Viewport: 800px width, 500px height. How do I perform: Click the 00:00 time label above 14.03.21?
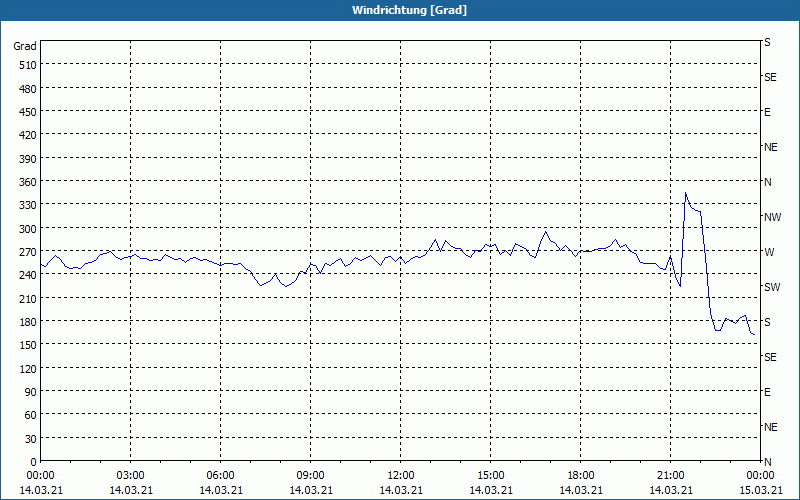coord(40,476)
